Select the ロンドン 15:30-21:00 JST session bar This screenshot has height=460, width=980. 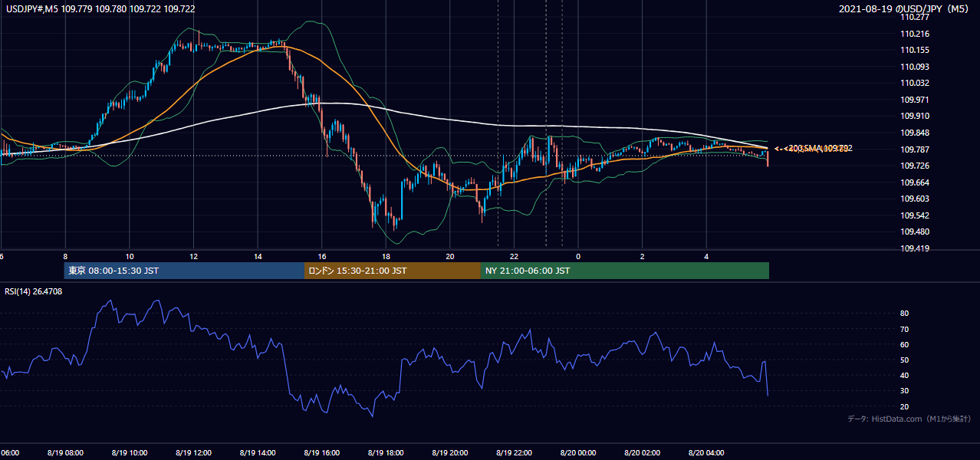pos(393,271)
